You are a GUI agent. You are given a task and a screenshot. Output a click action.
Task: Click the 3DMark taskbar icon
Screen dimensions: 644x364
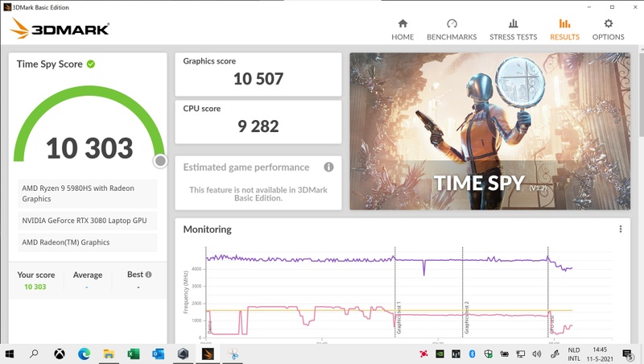[208, 354]
